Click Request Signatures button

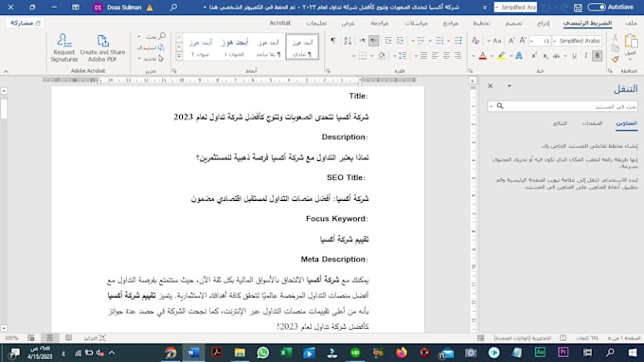[x=64, y=48]
